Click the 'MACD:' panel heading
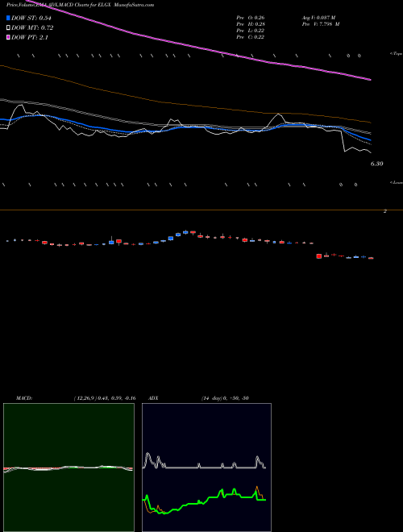403x532 pixels. (24, 398)
